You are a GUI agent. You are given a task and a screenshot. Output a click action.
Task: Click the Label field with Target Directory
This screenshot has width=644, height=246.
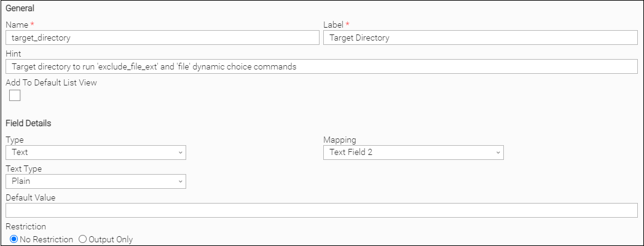[x=480, y=38]
